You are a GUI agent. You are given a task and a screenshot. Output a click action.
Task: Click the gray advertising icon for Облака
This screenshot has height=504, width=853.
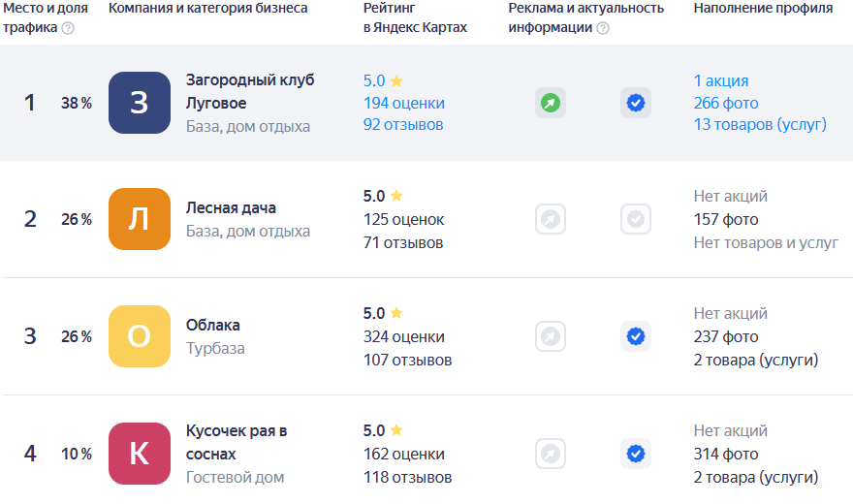point(551,336)
